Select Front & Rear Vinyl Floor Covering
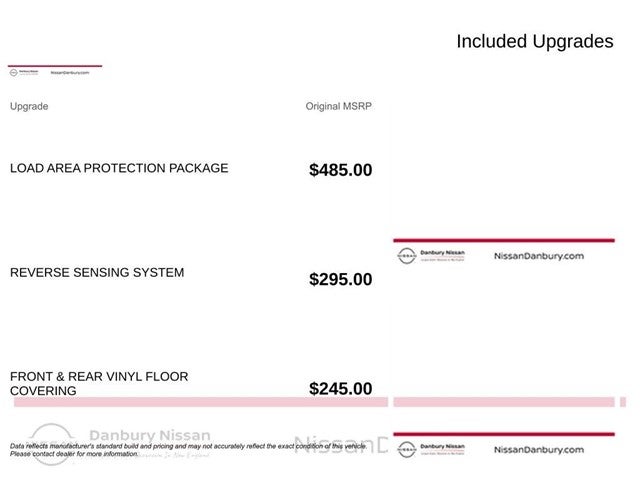640x480 pixels. click(99, 383)
